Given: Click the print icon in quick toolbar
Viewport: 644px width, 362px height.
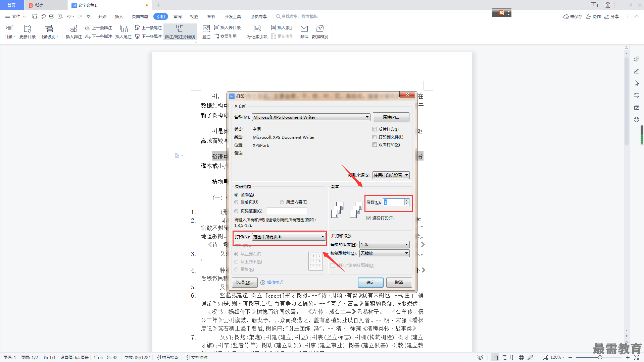Looking at the screenshot, I should [52, 16].
